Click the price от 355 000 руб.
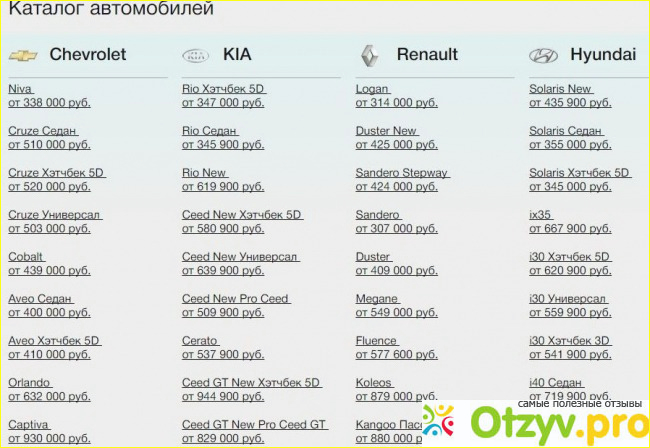The width and height of the screenshot is (650, 448). pos(570,145)
